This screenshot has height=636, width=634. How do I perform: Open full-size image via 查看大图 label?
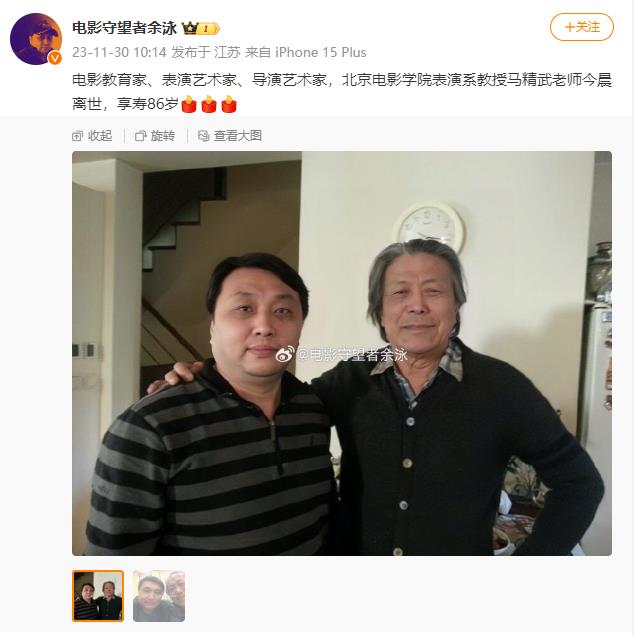click(238, 136)
